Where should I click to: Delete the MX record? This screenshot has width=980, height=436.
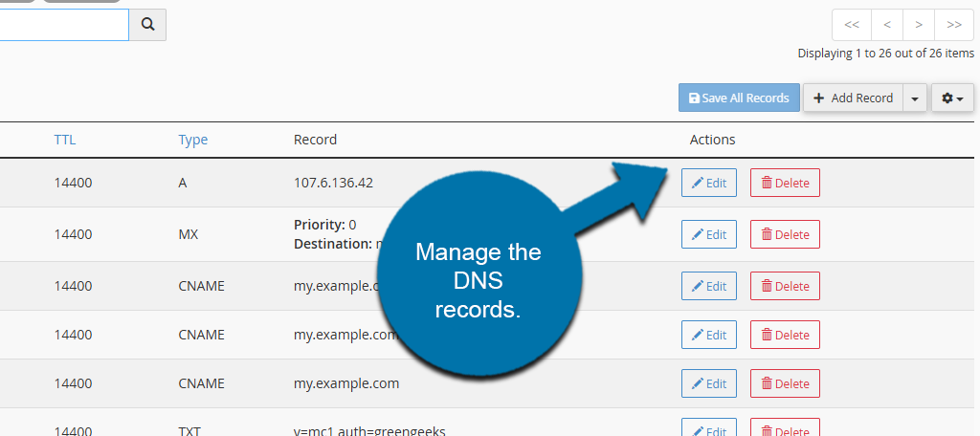click(x=785, y=234)
